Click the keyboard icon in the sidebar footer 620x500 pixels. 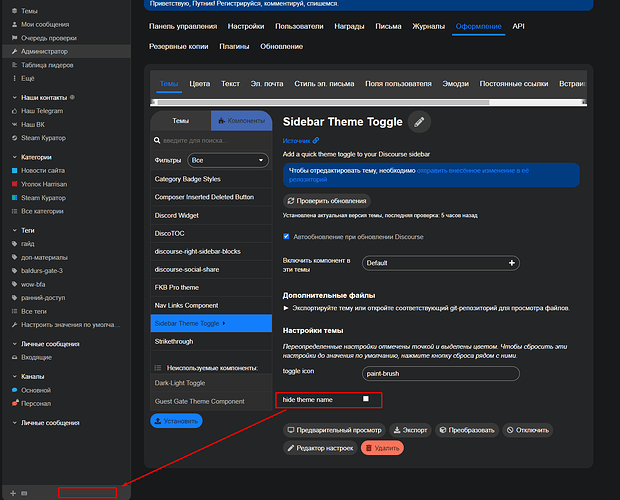(x=25, y=493)
